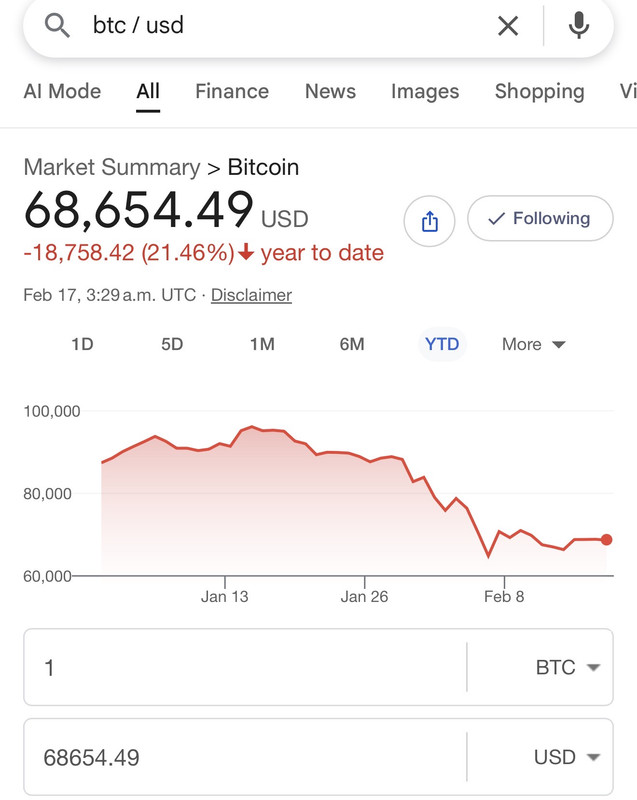Viewport: 637px width, 800px height.
Task: Select the 5D chart range
Action: click(x=172, y=344)
